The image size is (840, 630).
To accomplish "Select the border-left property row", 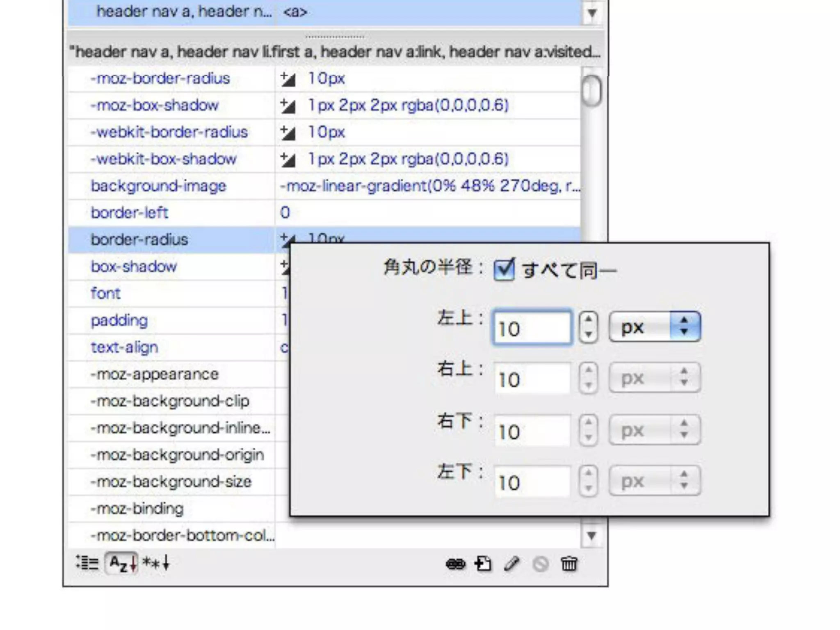I will 129,213.
